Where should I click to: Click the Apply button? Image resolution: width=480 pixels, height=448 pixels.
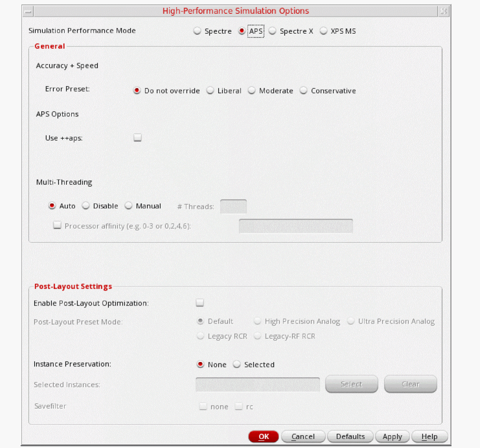(393, 437)
